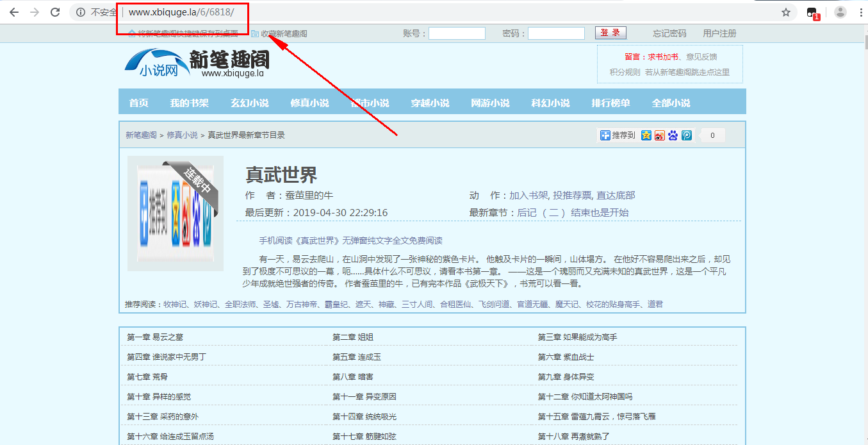The width and height of the screenshot is (868, 445).
Task: Open chapter 第十三章 采药的意外
Action: 163,417
